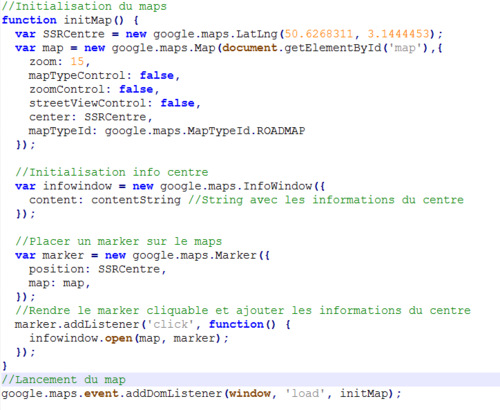The width and height of the screenshot is (500, 410).
Task: Click contentString in the content line
Action: 136,200
